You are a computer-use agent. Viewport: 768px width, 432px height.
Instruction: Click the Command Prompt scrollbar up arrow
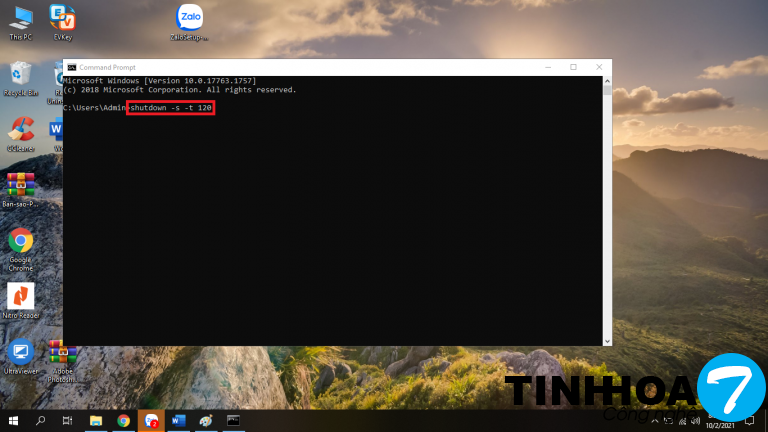pos(607,80)
